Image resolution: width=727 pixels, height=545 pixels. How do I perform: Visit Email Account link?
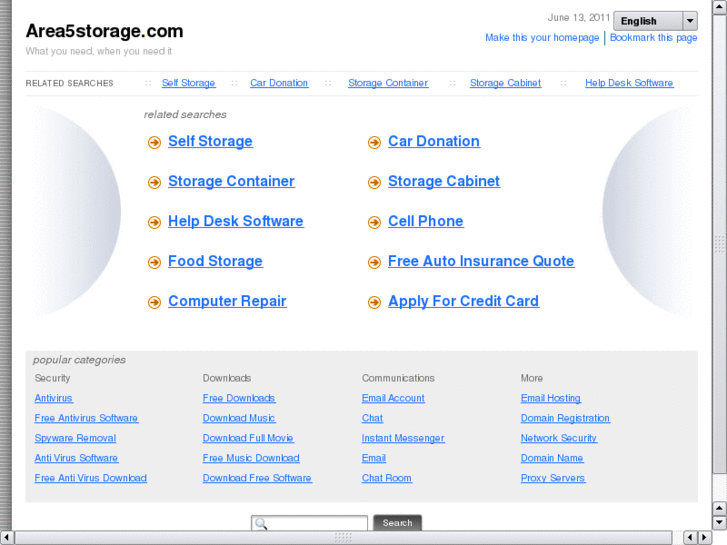pos(393,398)
